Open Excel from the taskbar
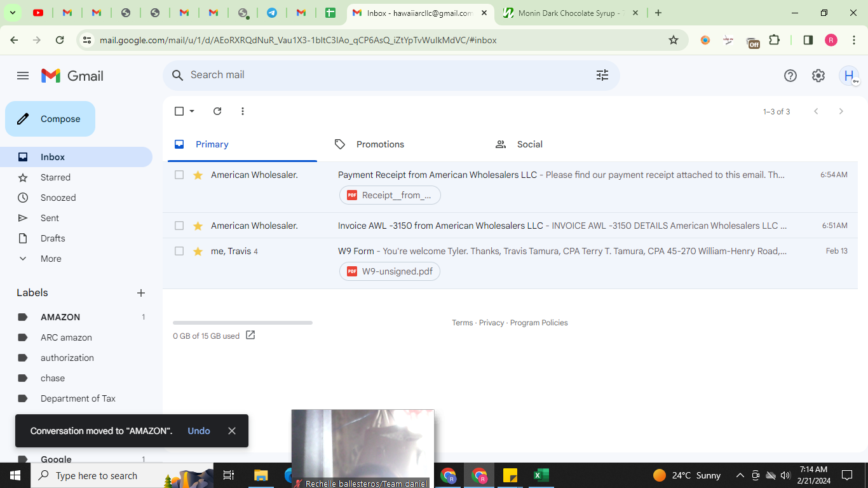This screenshot has width=868, height=488. click(541, 475)
